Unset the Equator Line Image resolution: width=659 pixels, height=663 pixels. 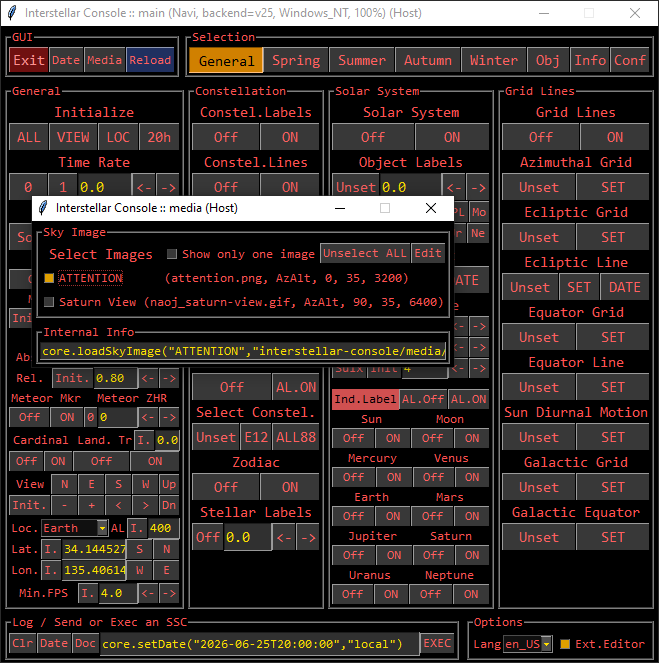coord(539,387)
